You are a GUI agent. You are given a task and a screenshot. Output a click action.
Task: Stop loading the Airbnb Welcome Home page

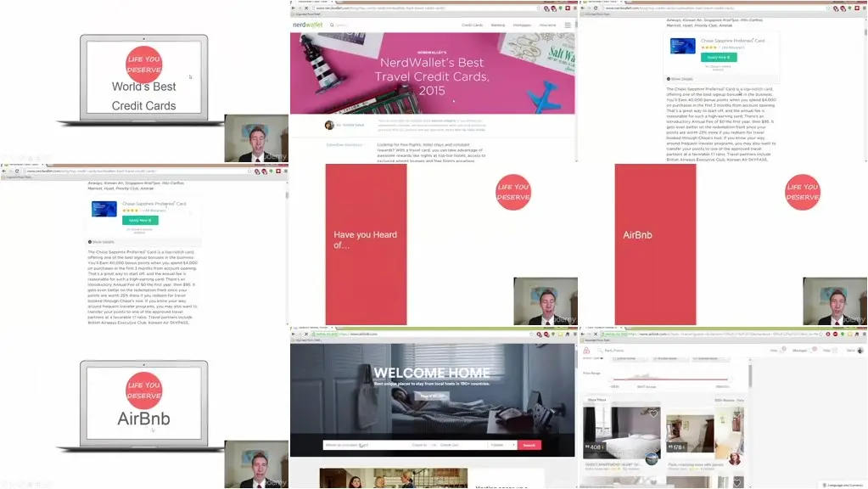(306, 334)
